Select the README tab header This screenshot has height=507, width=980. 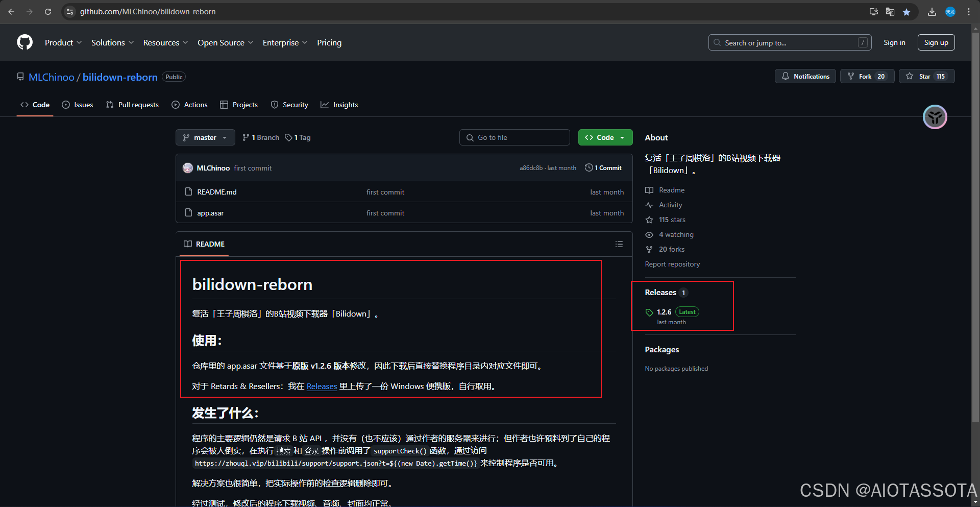point(204,244)
